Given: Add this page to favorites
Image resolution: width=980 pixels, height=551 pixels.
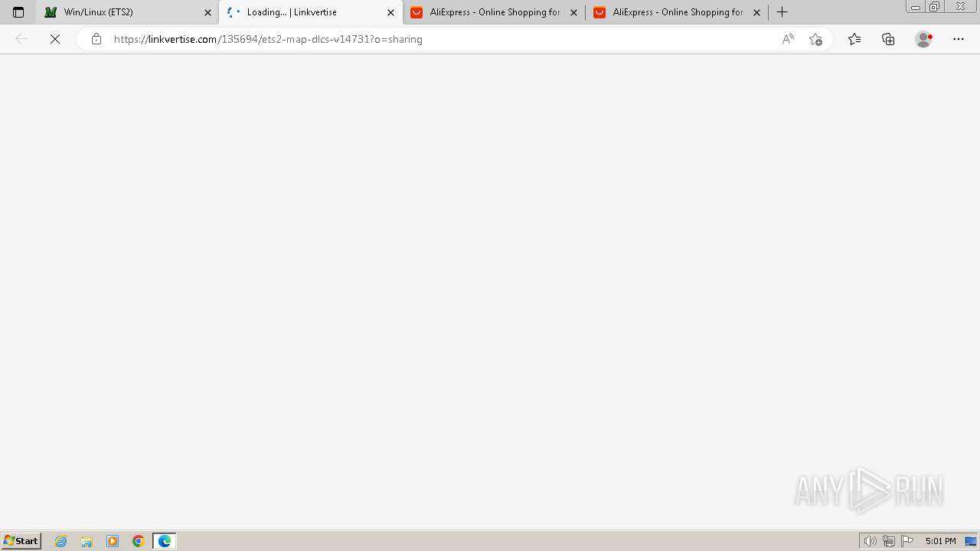Looking at the screenshot, I should pyautogui.click(x=815, y=39).
